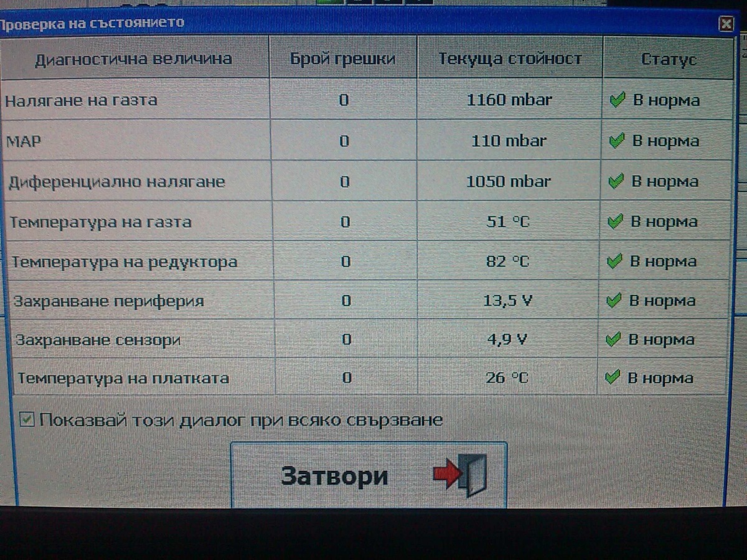747x560 pixels.
Task: Click Захранване периферия status checkmark icon
Action: pos(614,301)
